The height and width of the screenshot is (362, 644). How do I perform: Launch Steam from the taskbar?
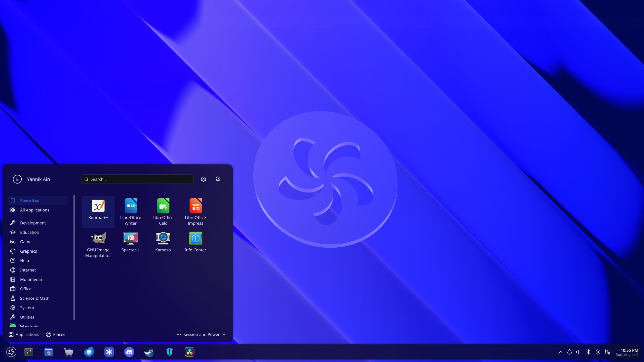(149, 352)
